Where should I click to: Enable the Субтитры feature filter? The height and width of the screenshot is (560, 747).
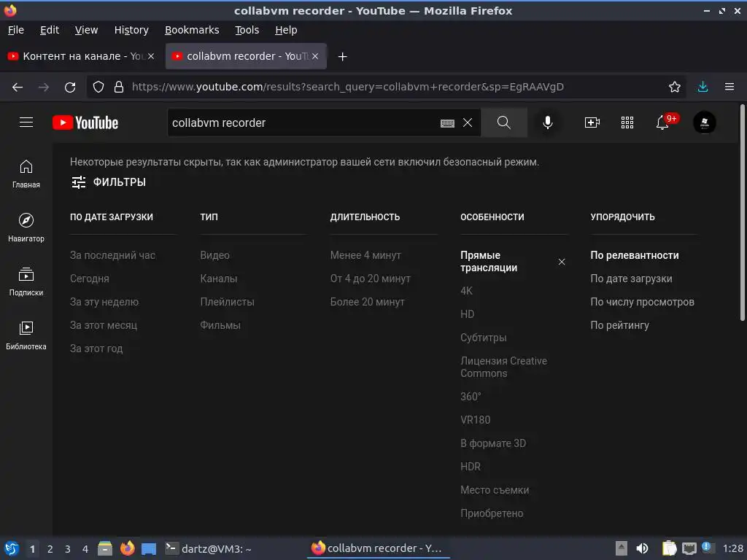[x=484, y=338]
